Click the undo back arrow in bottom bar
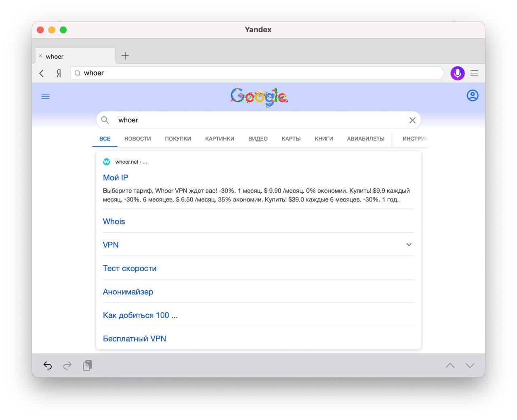 click(x=48, y=365)
